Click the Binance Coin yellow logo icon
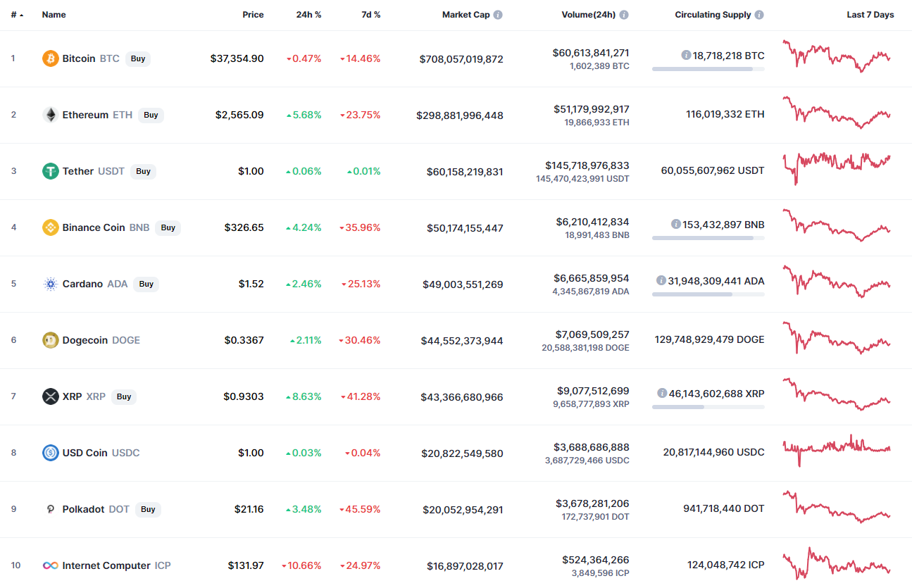This screenshot has width=912, height=588. tap(50, 227)
